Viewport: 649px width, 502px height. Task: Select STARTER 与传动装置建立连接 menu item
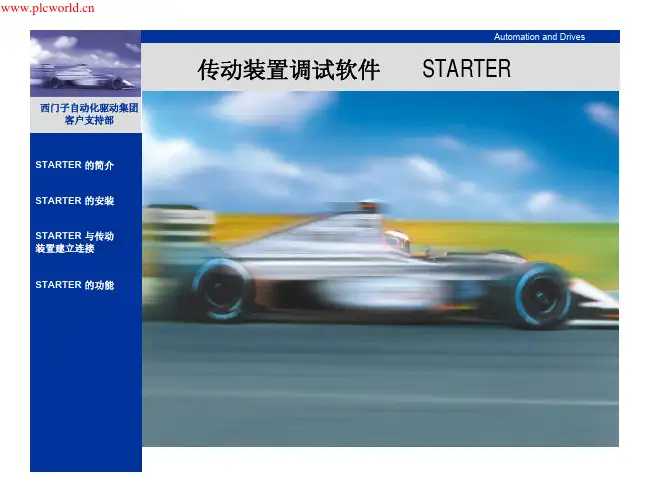point(75,243)
